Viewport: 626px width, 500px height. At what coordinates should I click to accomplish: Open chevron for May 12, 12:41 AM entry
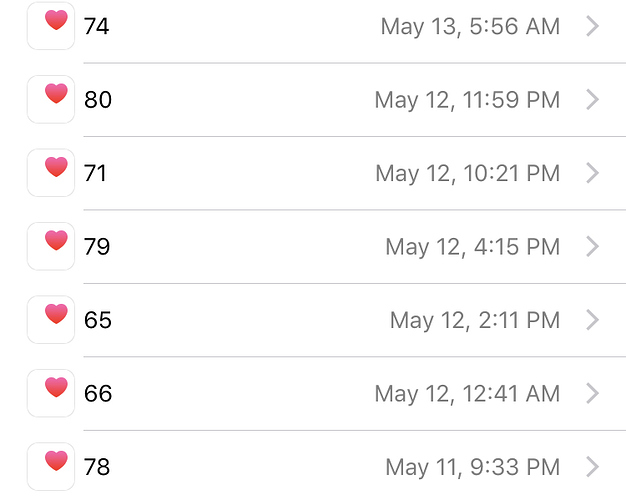[x=592, y=393]
